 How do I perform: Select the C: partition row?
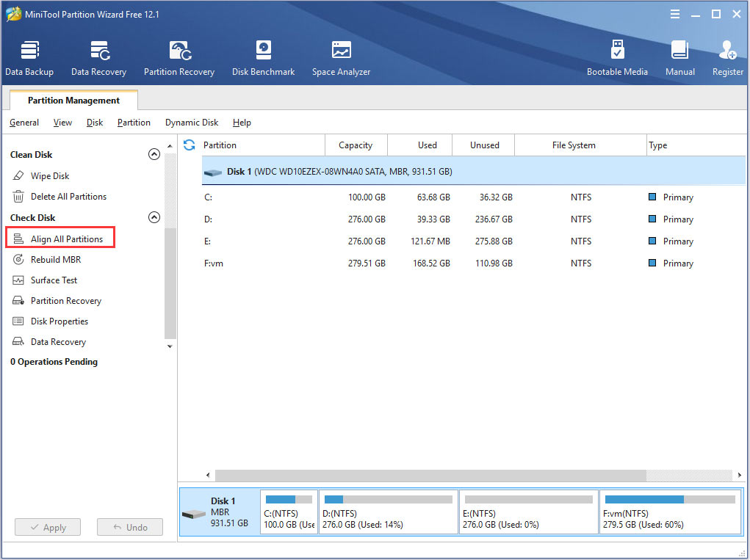(474, 197)
